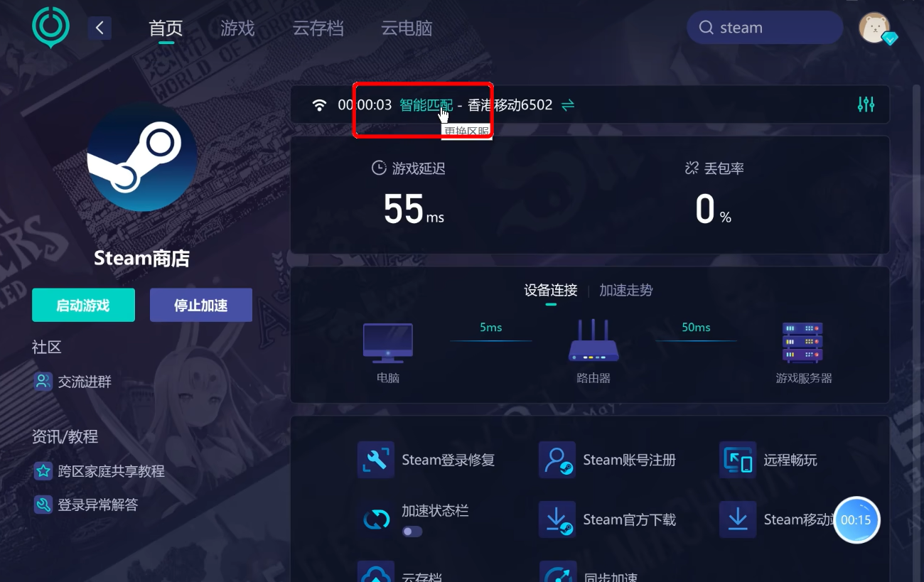Open acceleration settings sliders icon

click(866, 104)
